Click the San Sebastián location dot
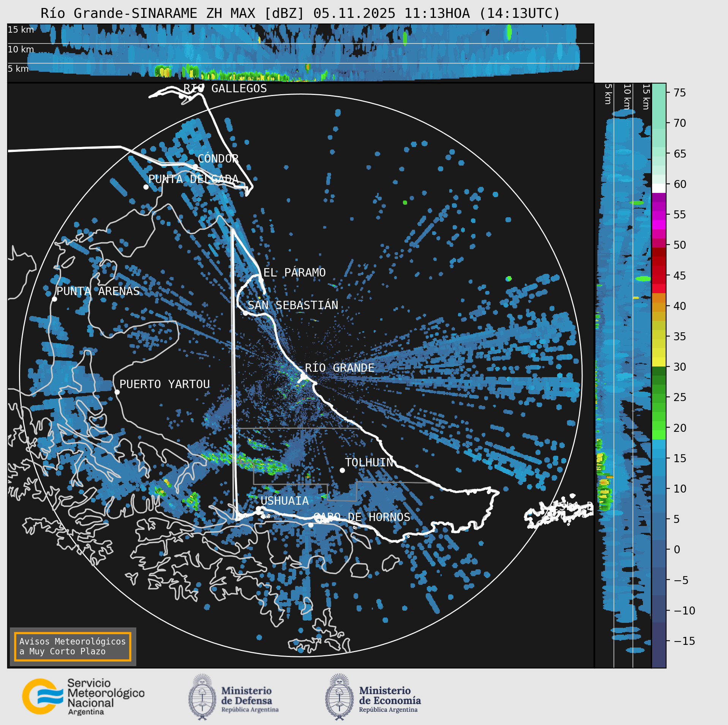 245,313
